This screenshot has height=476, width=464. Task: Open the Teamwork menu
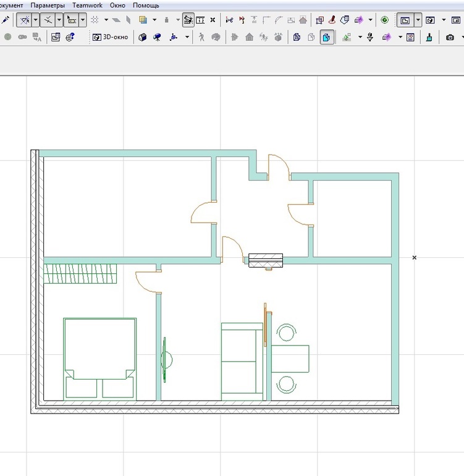[x=87, y=5]
